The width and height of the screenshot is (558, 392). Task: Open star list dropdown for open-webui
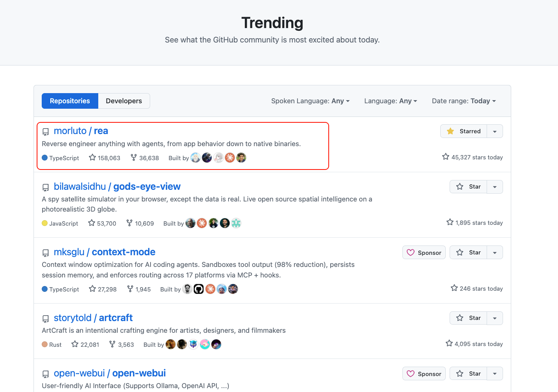495,374
